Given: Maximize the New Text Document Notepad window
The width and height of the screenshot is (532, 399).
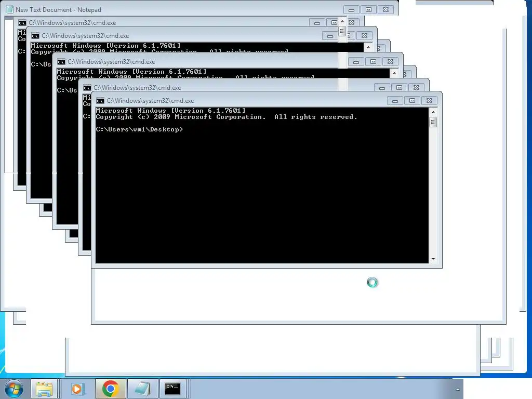Looking at the screenshot, I should coord(368,10).
